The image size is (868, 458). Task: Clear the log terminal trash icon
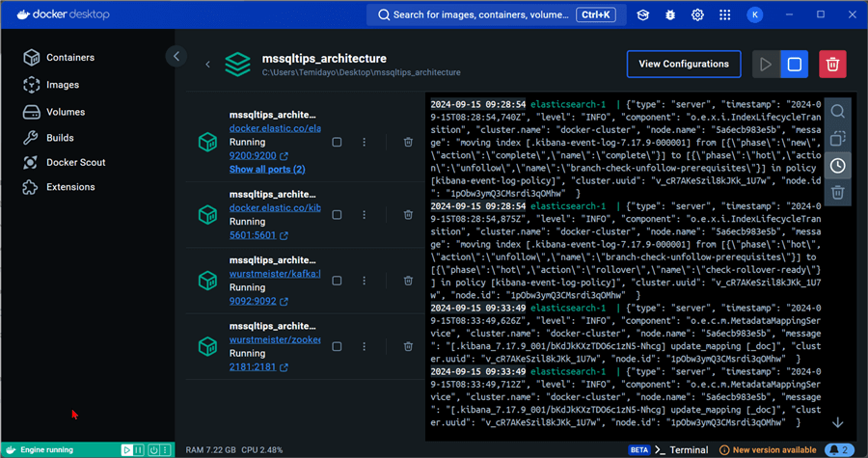pyautogui.click(x=837, y=193)
